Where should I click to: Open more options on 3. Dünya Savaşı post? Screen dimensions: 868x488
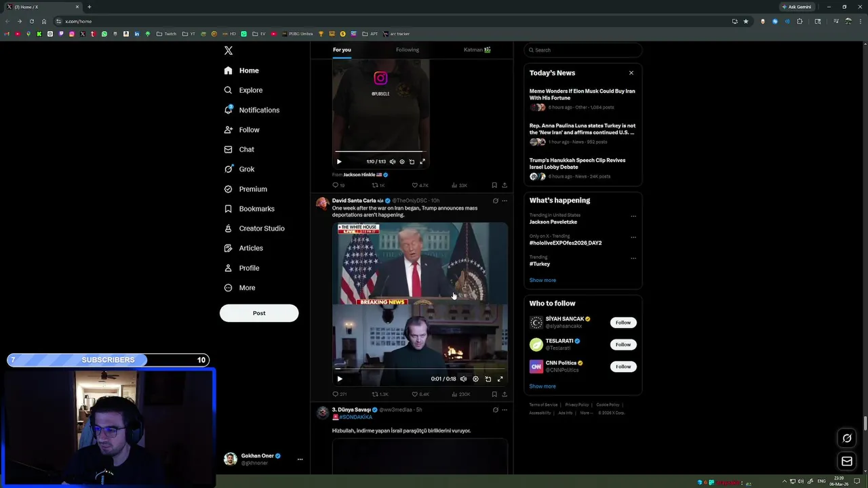point(504,409)
